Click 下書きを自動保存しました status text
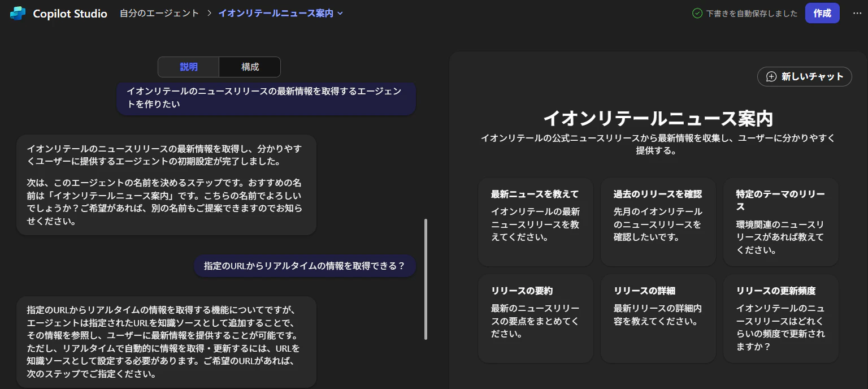Image resolution: width=868 pixels, height=389 pixels. (x=752, y=14)
